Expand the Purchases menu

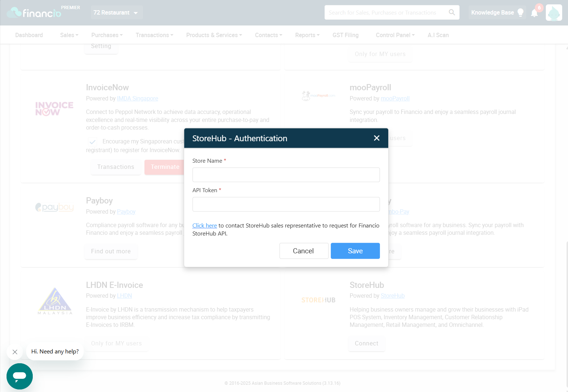pos(107,35)
